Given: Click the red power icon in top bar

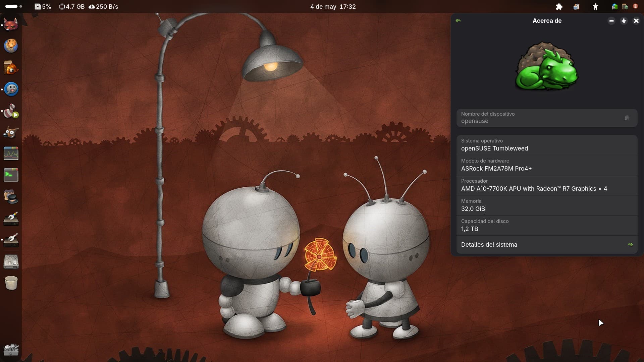Looking at the screenshot, I should click(635, 6).
